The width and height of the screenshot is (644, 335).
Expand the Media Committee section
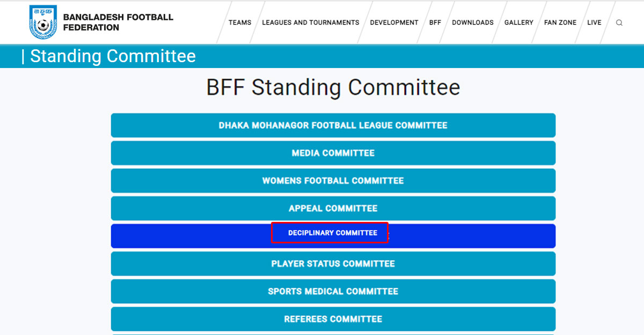point(333,153)
